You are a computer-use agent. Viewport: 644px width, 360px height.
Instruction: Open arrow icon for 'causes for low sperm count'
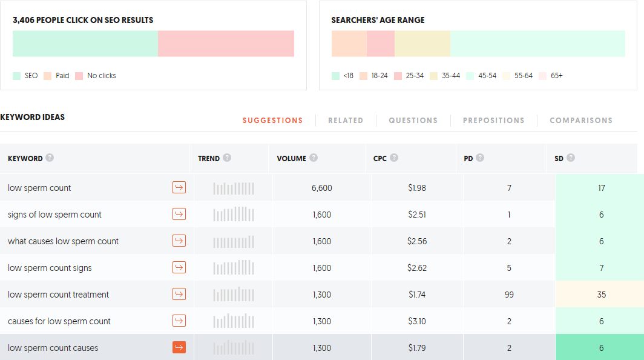(x=179, y=321)
